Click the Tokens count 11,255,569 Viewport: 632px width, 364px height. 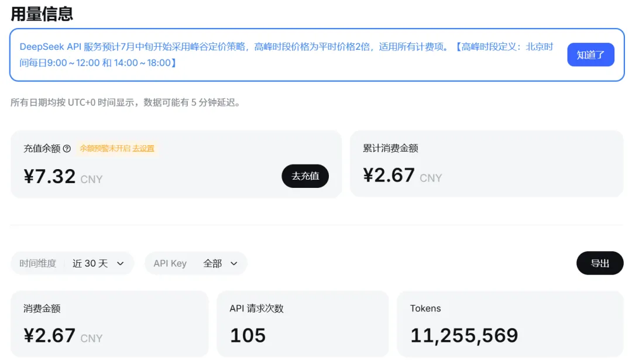coord(464,336)
